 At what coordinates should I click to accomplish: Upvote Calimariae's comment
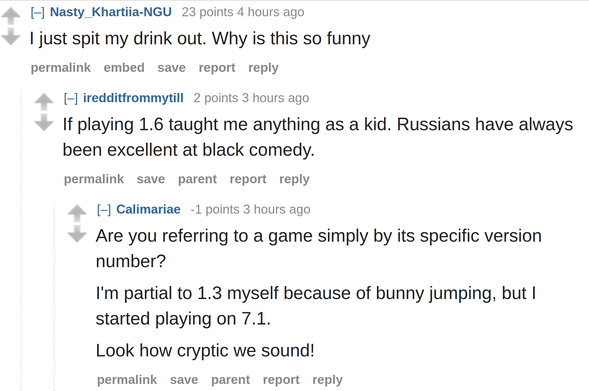pyautogui.click(x=77, y=213)
